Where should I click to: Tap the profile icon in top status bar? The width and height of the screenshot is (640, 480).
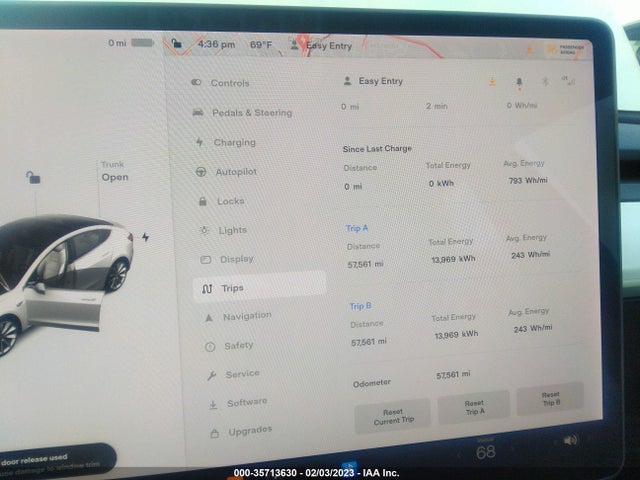[294, 45]
